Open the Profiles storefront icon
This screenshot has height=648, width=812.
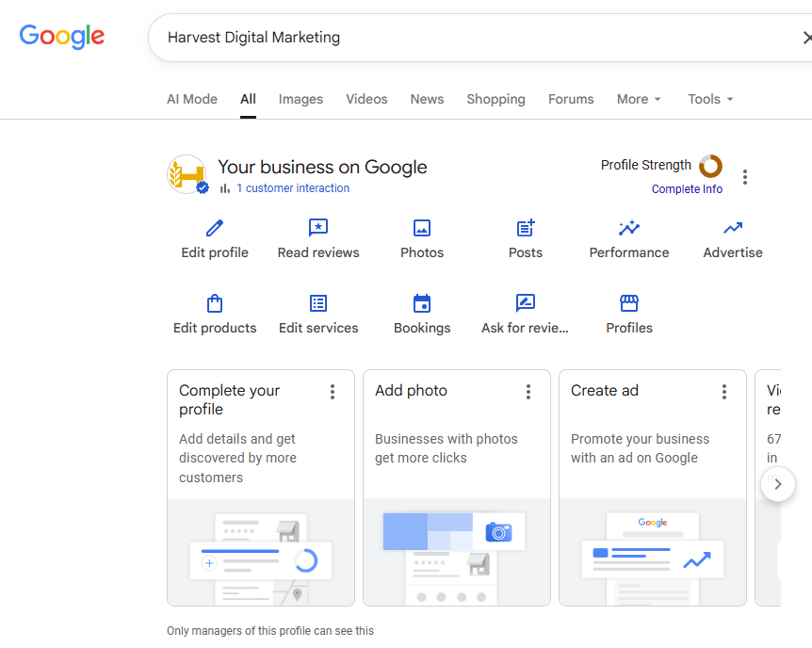pos(628,303)
